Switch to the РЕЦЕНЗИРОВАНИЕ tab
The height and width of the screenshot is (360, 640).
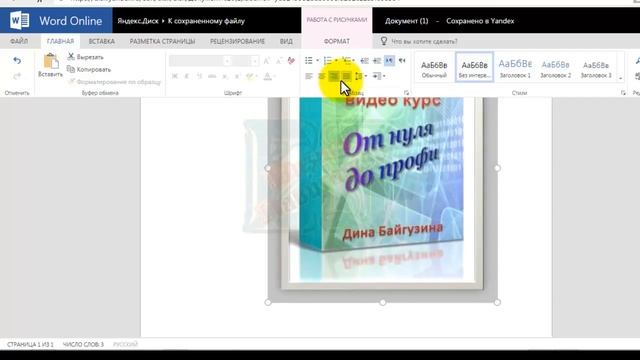[238, 41]
